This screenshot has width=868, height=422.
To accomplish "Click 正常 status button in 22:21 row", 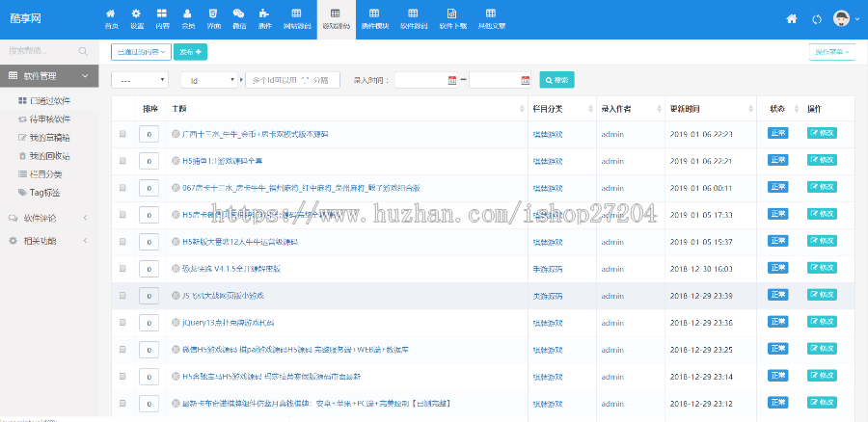I will [777, 160].
